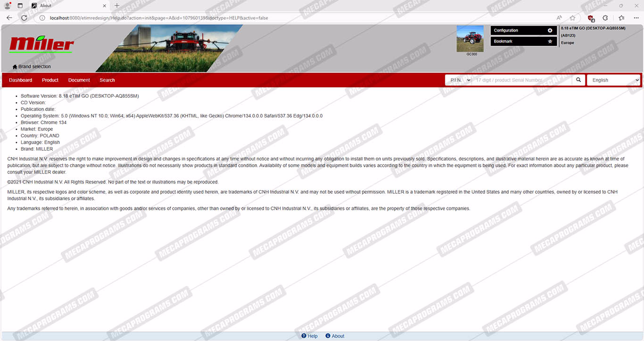644x341 pixels.
Task: Open the Favorites list icon
Action: tap(621, 18)
